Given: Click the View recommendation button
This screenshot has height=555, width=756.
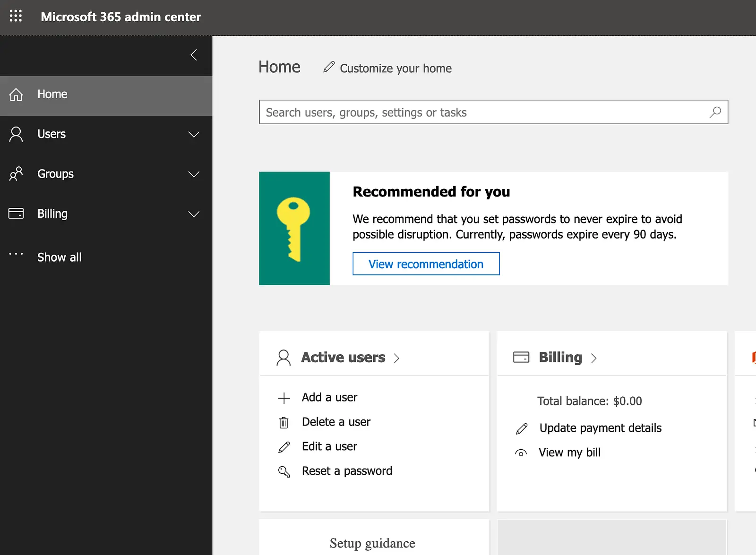Looking at the screenshot, I should (x=426, y=264).
